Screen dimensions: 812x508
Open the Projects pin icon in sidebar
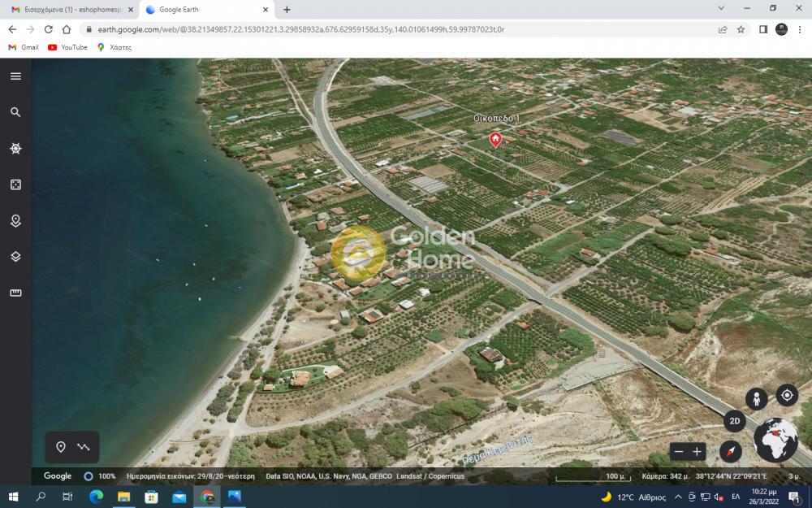15,221
